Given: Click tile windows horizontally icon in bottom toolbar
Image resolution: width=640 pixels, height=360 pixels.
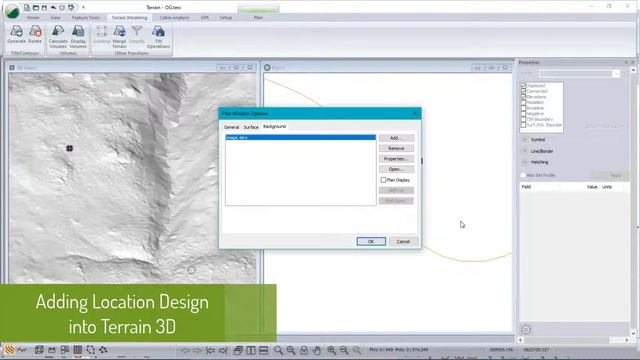Looking at the screenshot, I should 264,350.
